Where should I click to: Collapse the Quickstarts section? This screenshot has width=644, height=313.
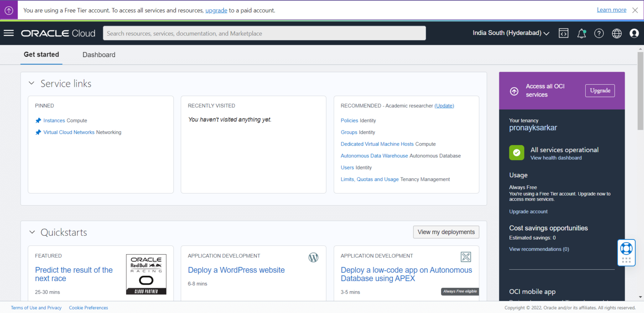(x=32, y=232)
